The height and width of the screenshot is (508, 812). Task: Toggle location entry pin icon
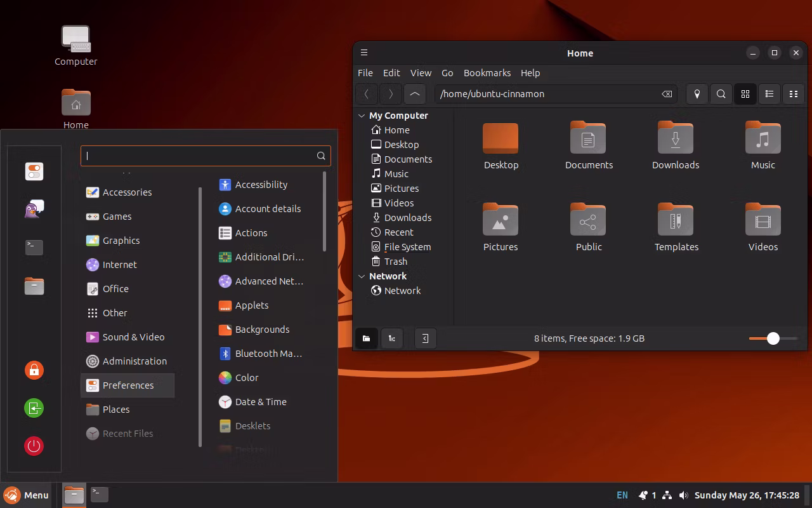click(697, 94)
